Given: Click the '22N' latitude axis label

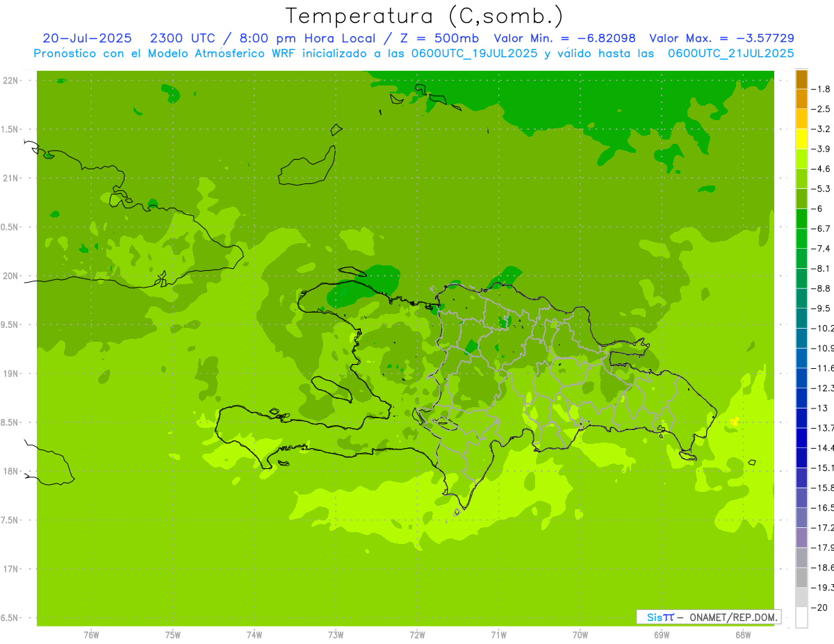Looking at the screenshot, I should click(x=10, y=81).
